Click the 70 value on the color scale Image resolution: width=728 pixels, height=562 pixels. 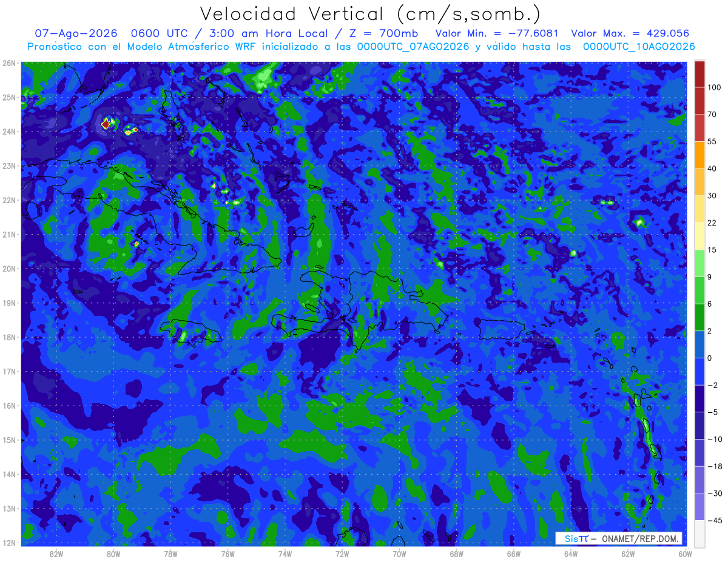point(712,115)
